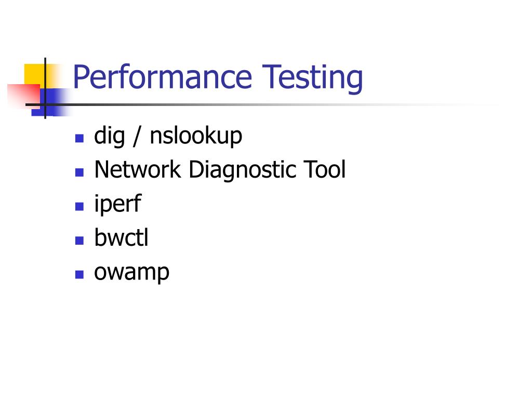Select the blue bullet before dig / nslookup
The image size is (532, 399).
point(79,138)
